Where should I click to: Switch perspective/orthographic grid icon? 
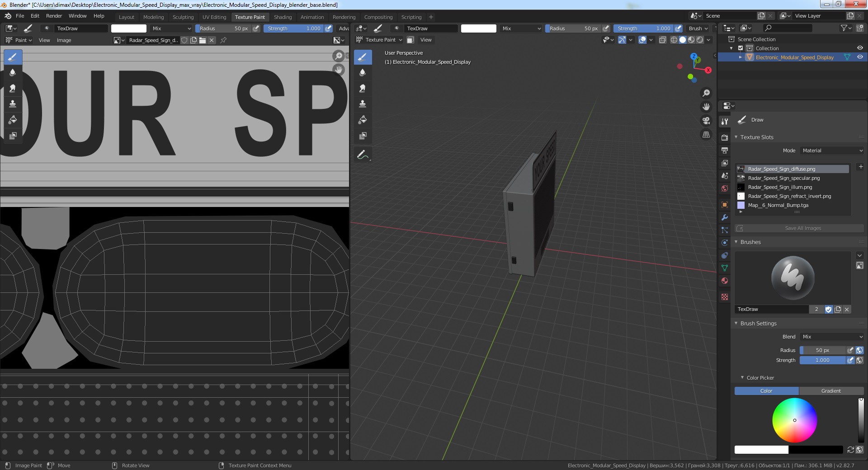[x=706, y=135]
